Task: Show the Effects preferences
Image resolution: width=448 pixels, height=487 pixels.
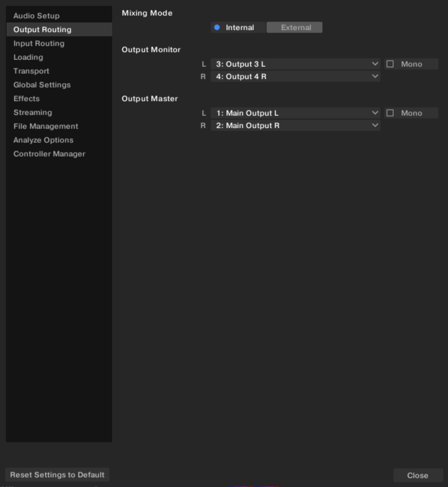Action: coord(59,98)
